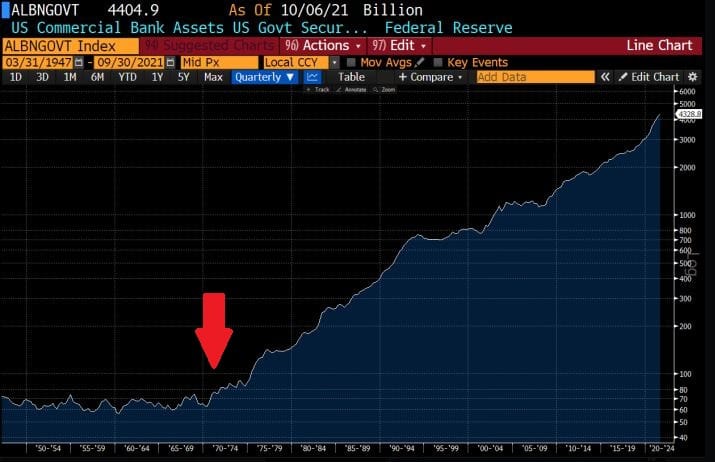Screen dimensions: 715x462
Task: Activate the Annotate tool
Action: coord(352,90)
